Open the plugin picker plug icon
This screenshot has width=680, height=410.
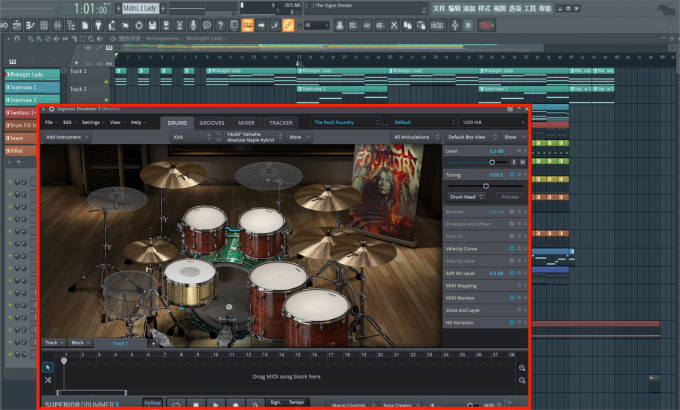(98, 26)
